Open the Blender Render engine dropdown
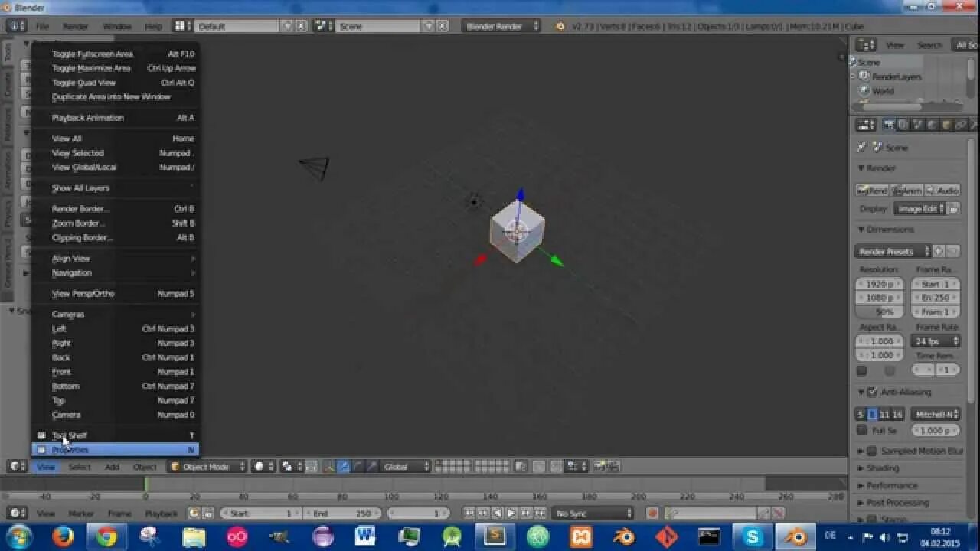This screenshot has width=980, height=551. [x=501, y=26]
